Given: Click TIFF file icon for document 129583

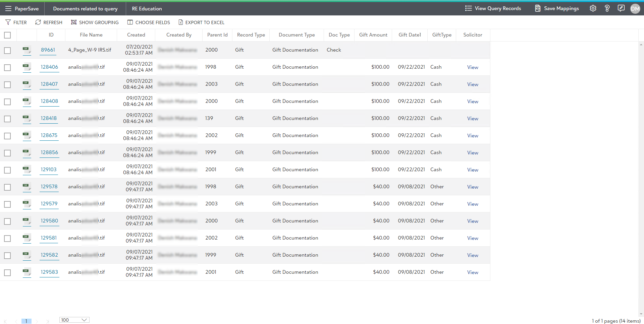Looking at the screenshot, I should coord(26,272).
